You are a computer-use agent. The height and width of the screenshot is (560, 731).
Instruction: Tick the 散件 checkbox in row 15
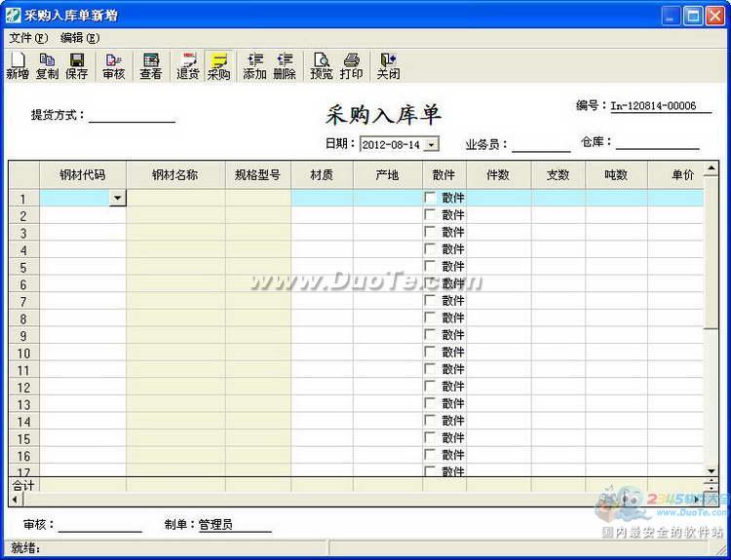click(430, 437)
